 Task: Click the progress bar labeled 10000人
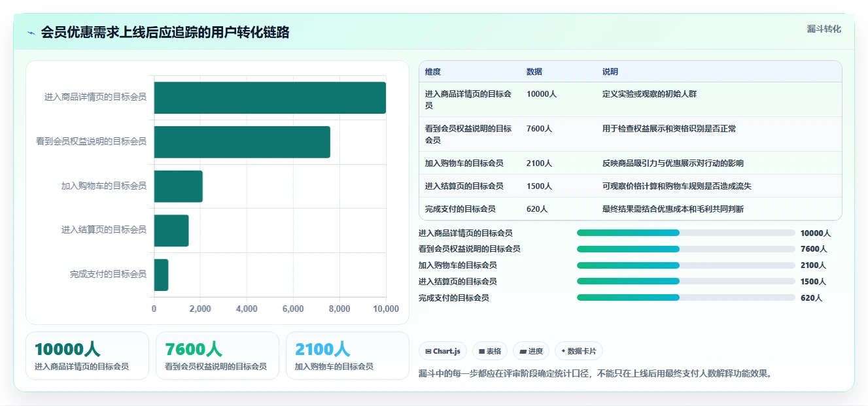tap(686, 233)
